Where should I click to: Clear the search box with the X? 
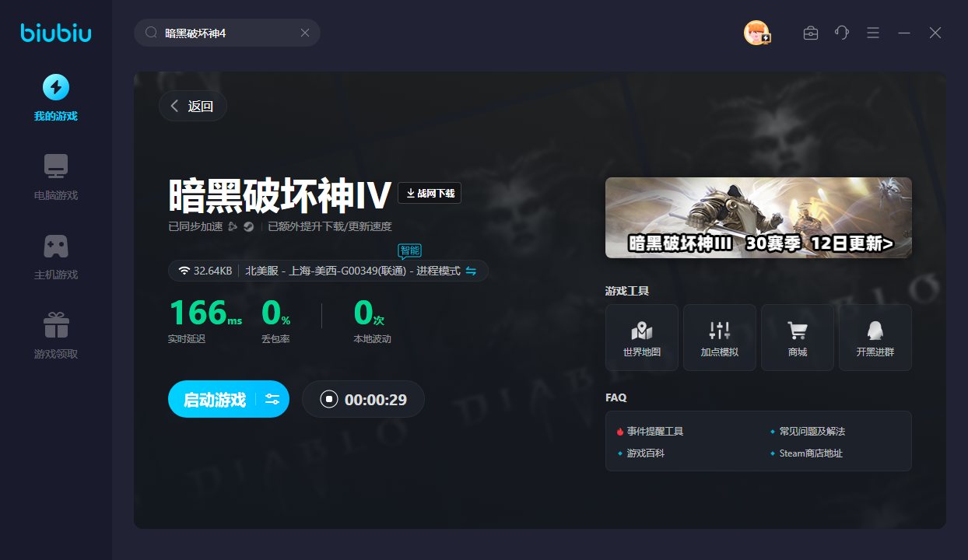point(305,33)
